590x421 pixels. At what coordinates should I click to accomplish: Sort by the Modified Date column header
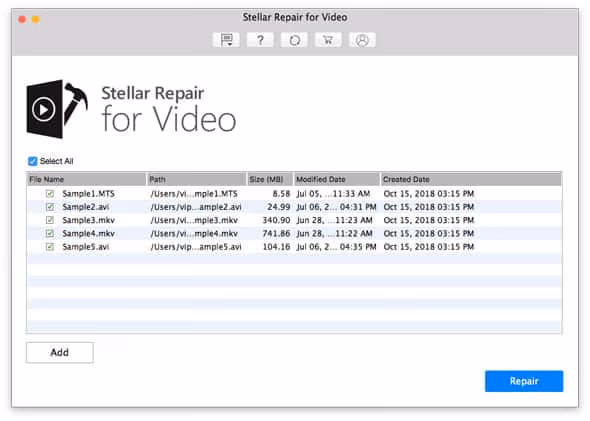tap(337, 179)
